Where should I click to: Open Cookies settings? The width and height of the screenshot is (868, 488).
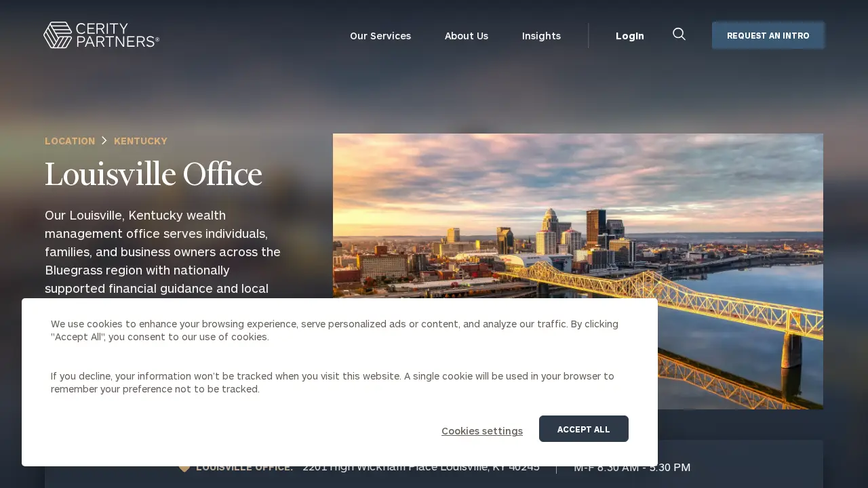click(482, 431)
